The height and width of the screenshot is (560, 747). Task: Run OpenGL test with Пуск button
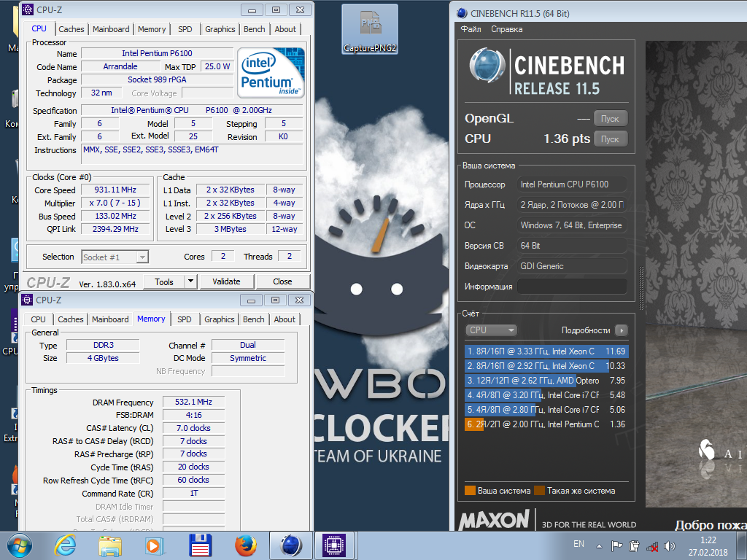pos(611,119)
